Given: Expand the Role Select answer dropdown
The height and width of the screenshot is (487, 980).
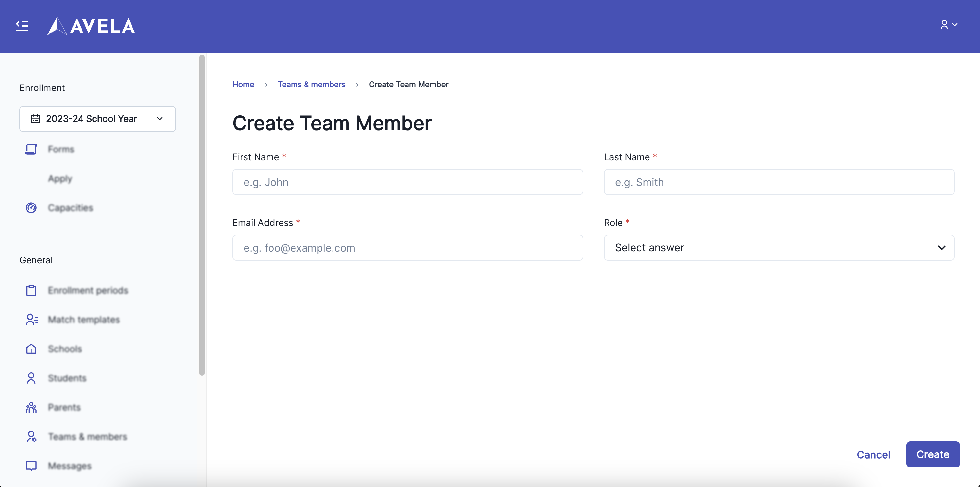Looking at the screenshot, I should [x=779, y=248].
